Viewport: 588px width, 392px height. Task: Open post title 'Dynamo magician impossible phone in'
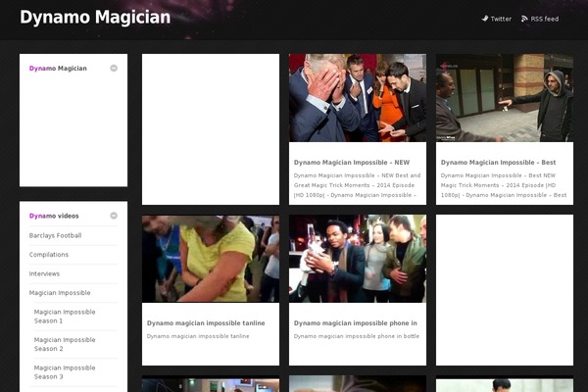[356, 323]
